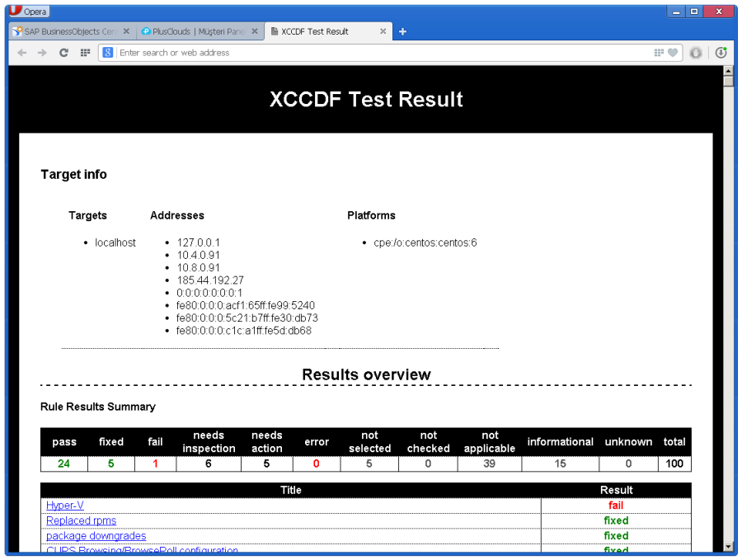Open CUPS Browsing/BrowsePoll configuration link
The width and height of the screenshot is (742, 560).
coord(142,549)
